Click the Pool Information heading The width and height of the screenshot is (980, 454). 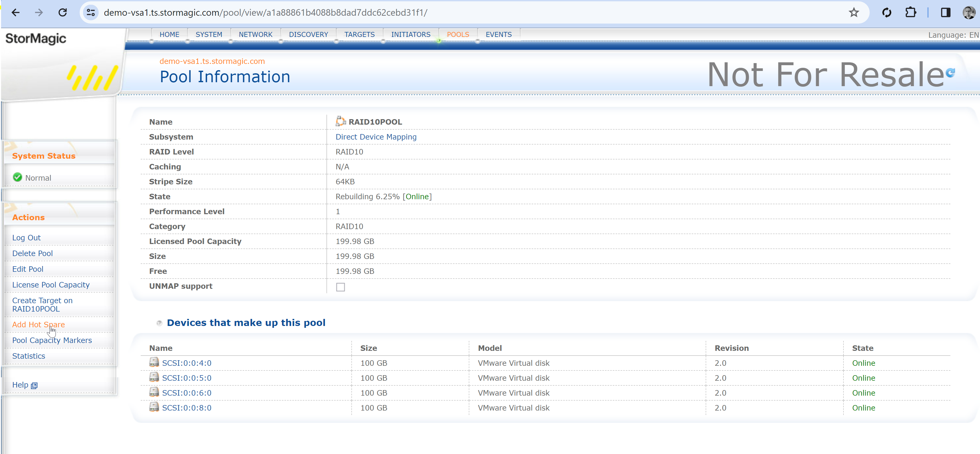pyautogui.click(x=225, y=77)
